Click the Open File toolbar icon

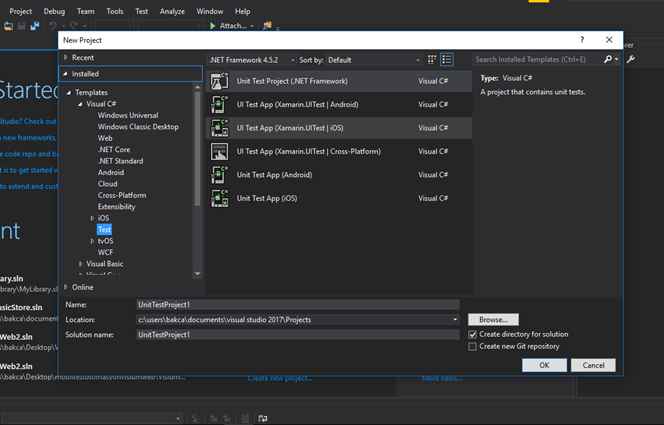8,26
